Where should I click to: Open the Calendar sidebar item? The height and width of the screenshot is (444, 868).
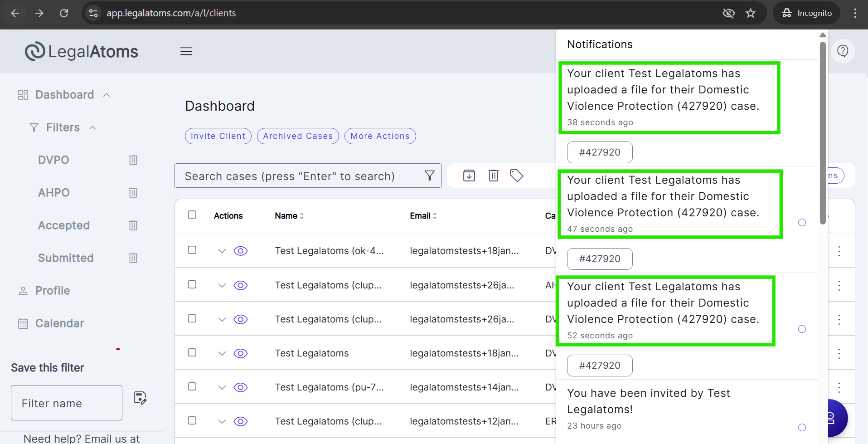[x=59, y=323]
